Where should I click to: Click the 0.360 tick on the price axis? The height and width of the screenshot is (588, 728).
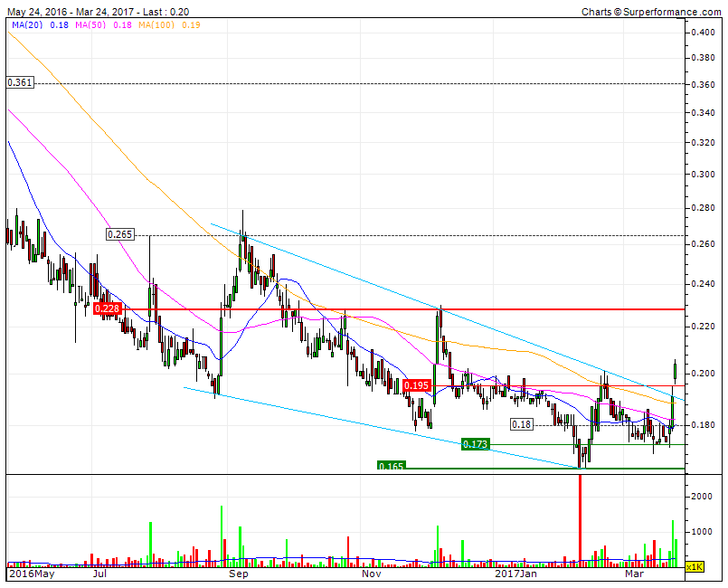[x=703, y=84]
